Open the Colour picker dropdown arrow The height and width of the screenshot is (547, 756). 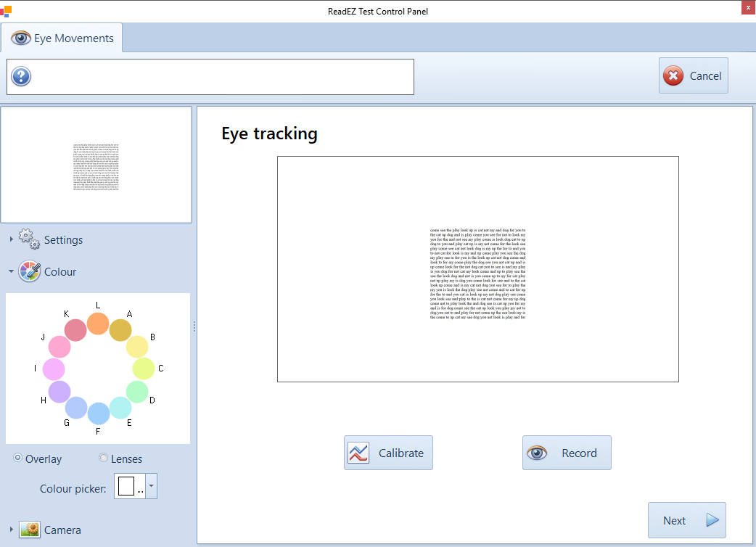coord(151,486)
